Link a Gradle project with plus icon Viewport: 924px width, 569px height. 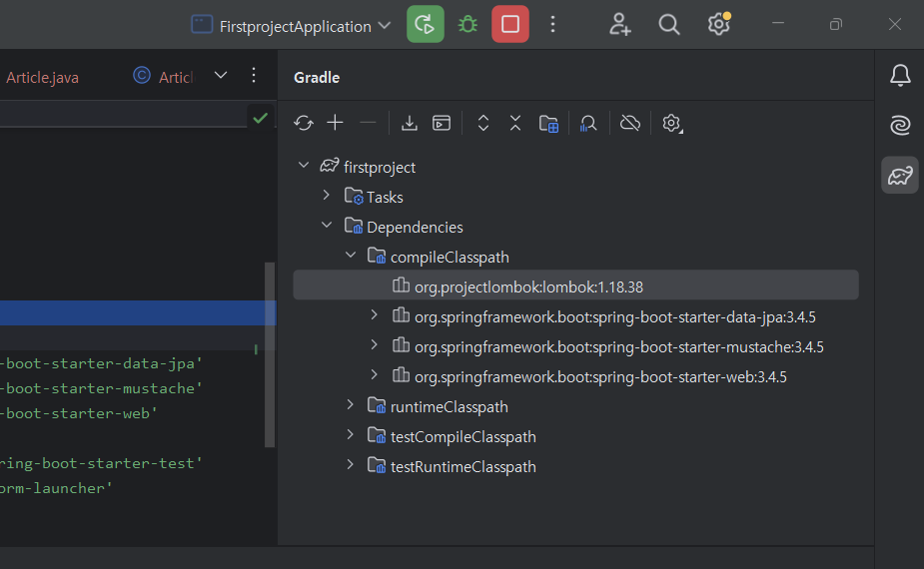click(336, 123)
